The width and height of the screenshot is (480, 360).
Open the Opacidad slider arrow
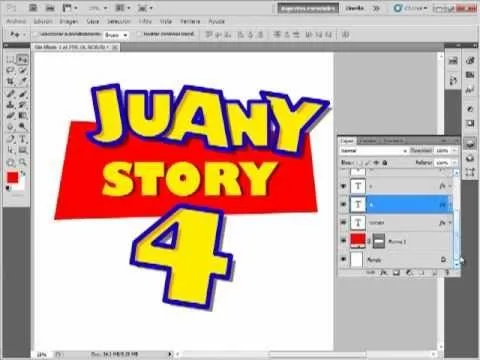(x=454, y=151)
